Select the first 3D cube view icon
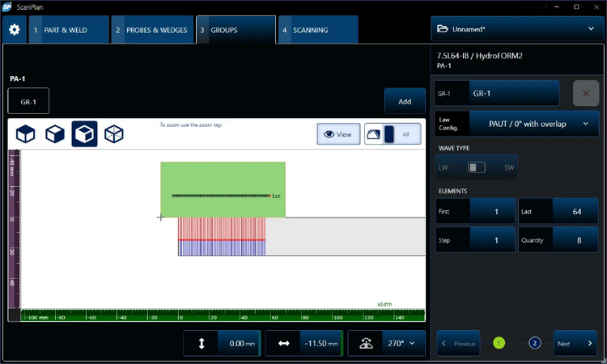Screen dimensions: 607x364 [x=26, y=134]
